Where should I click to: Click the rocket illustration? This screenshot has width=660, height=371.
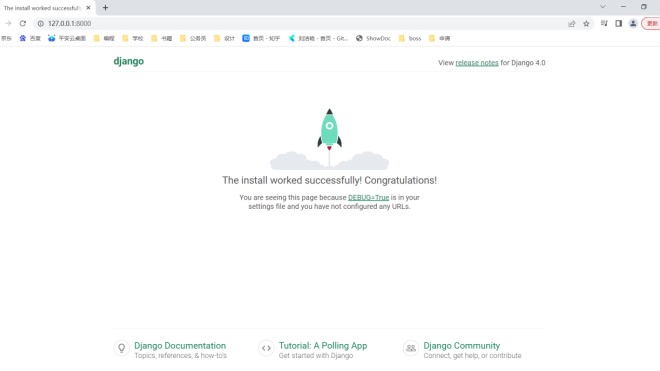329,139
